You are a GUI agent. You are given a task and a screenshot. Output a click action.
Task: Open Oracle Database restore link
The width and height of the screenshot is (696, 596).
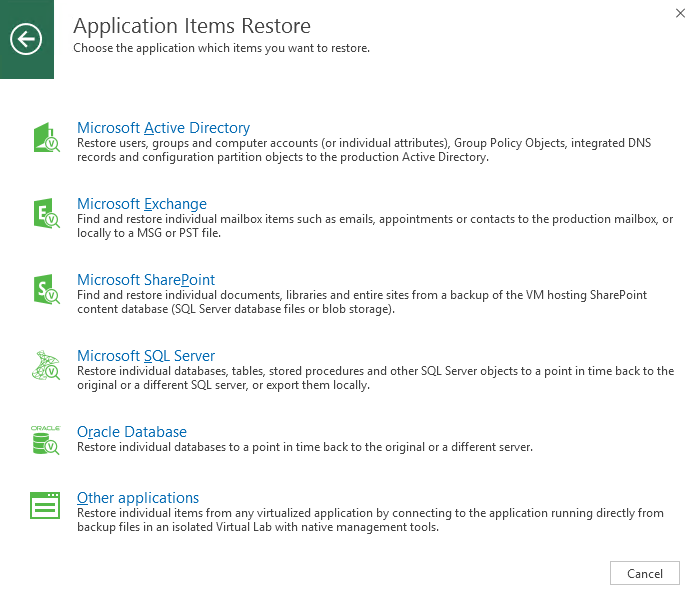pyautogui.click(x=132, y=432)
